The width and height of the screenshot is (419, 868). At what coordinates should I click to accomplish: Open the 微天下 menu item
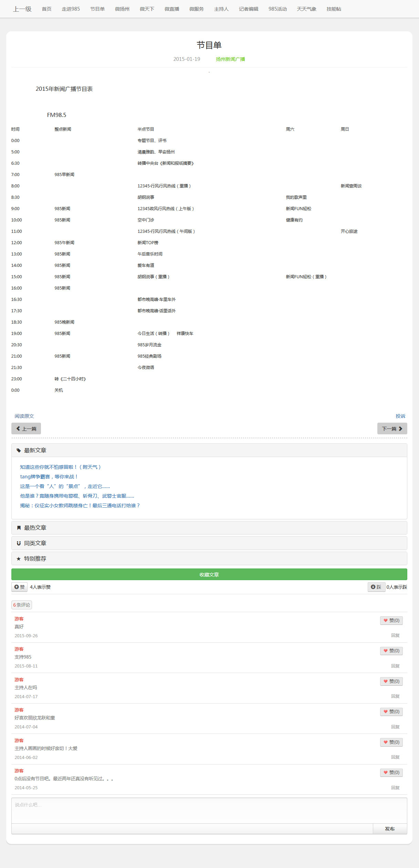pos(147,9)
